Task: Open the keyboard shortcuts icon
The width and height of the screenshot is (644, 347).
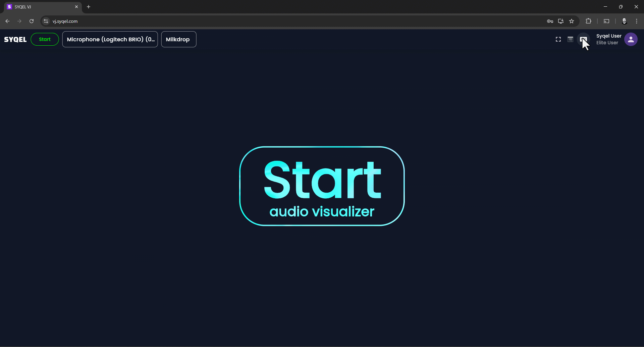Action: [583, 39]
